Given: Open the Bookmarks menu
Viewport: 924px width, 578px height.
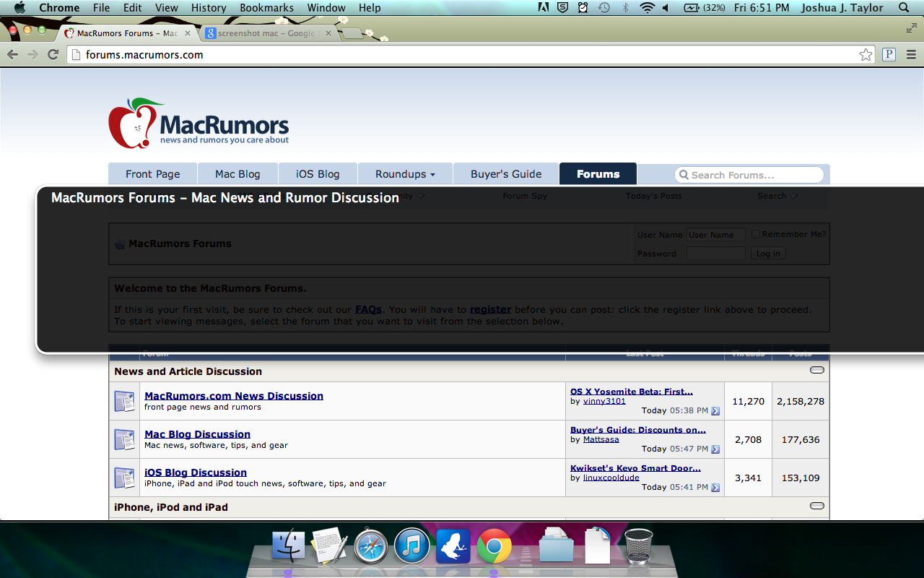Looking at the screenshot, I should pos(266,7).
